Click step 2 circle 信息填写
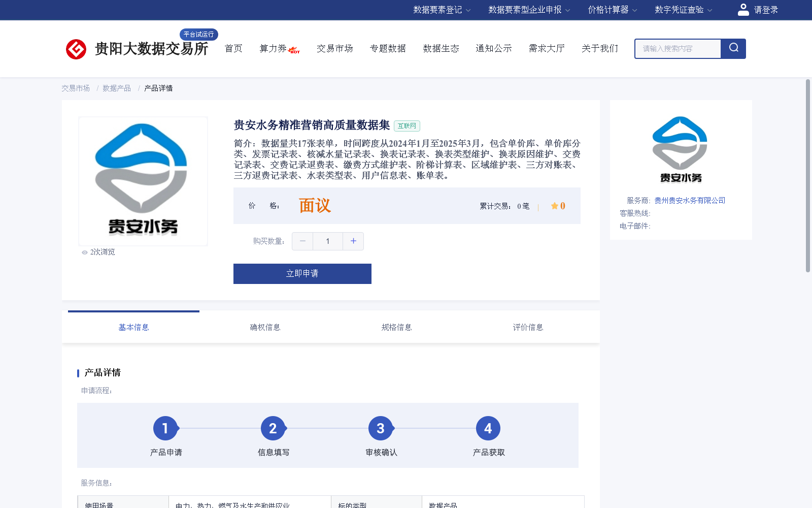 [273, 429]
